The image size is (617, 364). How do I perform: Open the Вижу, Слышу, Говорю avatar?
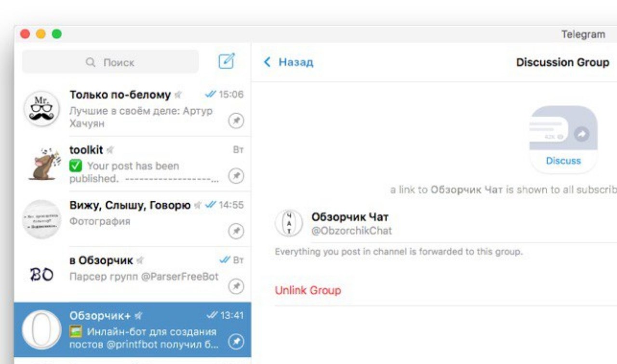click(42, 219)
